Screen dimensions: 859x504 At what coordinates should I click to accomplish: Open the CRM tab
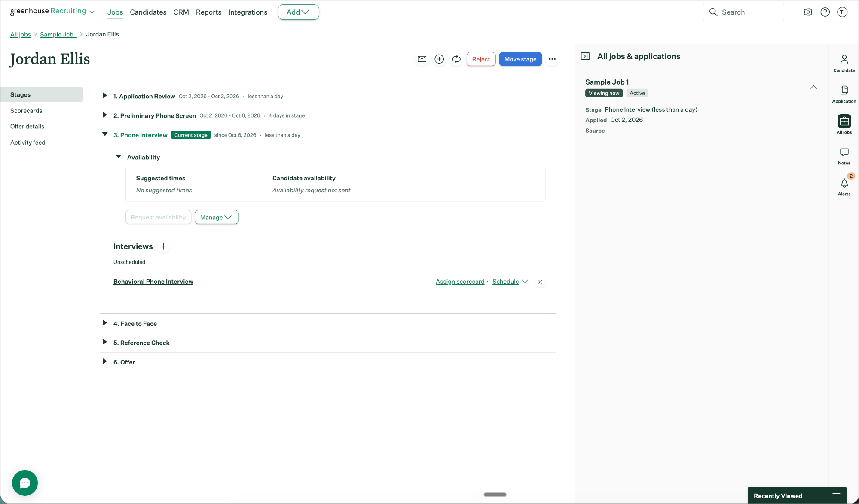pos(181,12)
